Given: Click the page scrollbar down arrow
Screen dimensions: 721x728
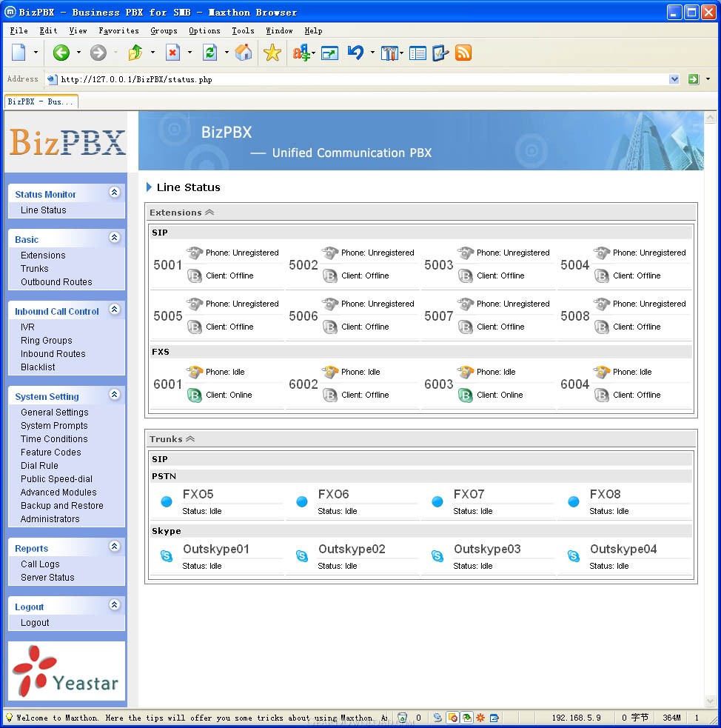Looking at the screenshot, I should (710, 701).
